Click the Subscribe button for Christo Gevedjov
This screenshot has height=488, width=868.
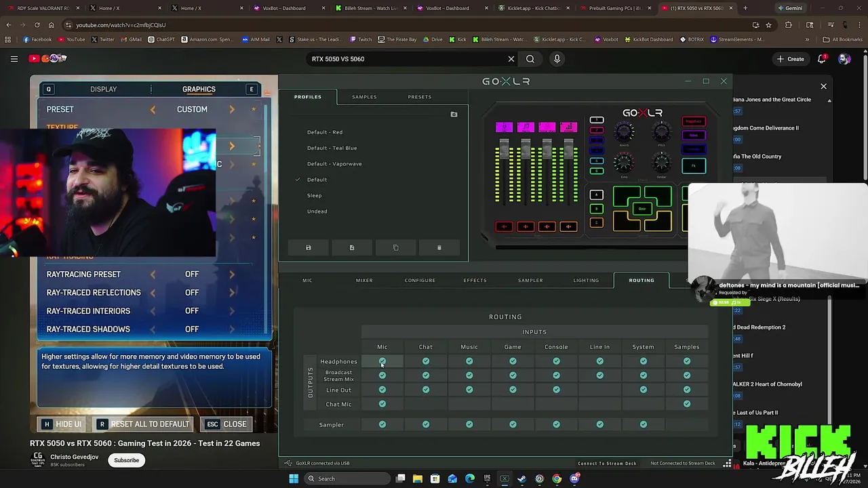click(x=126, y=460)
